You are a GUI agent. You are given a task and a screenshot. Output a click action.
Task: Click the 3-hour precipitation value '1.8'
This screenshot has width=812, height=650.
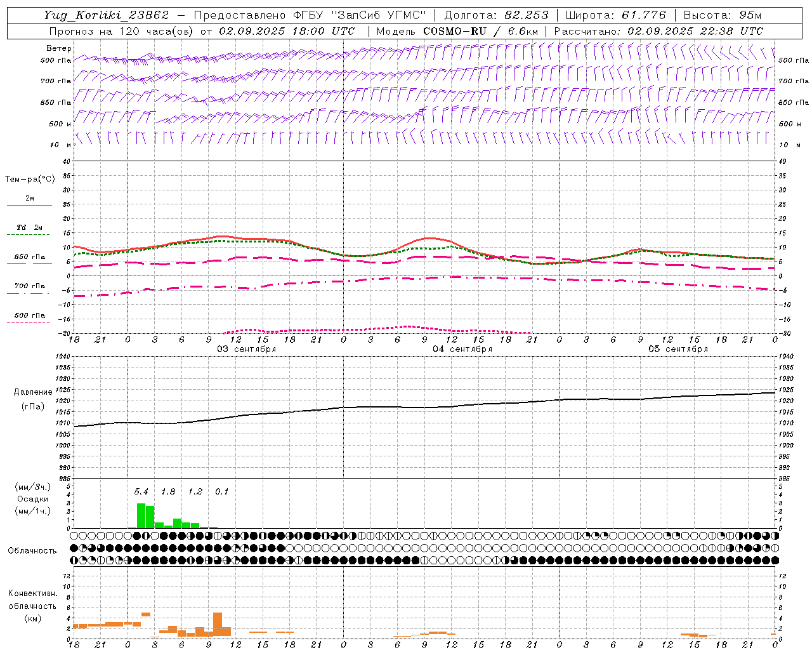click(x=168, y=491)
